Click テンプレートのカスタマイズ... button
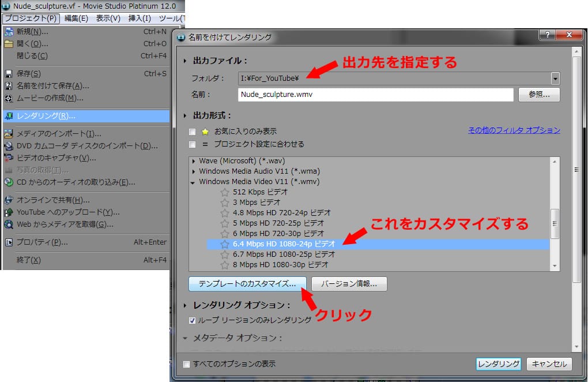Image resolution: width=588 pixels, height=382 pixels. (247, 284)
